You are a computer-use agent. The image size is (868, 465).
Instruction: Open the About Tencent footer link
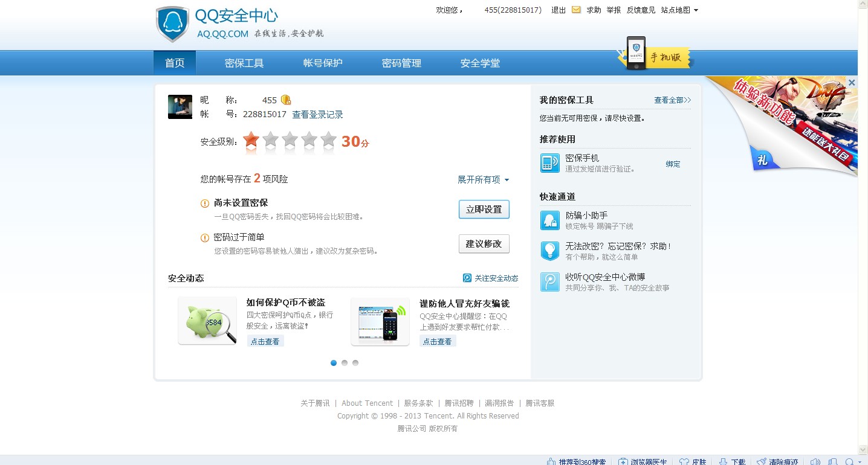[x=367, y=403]
